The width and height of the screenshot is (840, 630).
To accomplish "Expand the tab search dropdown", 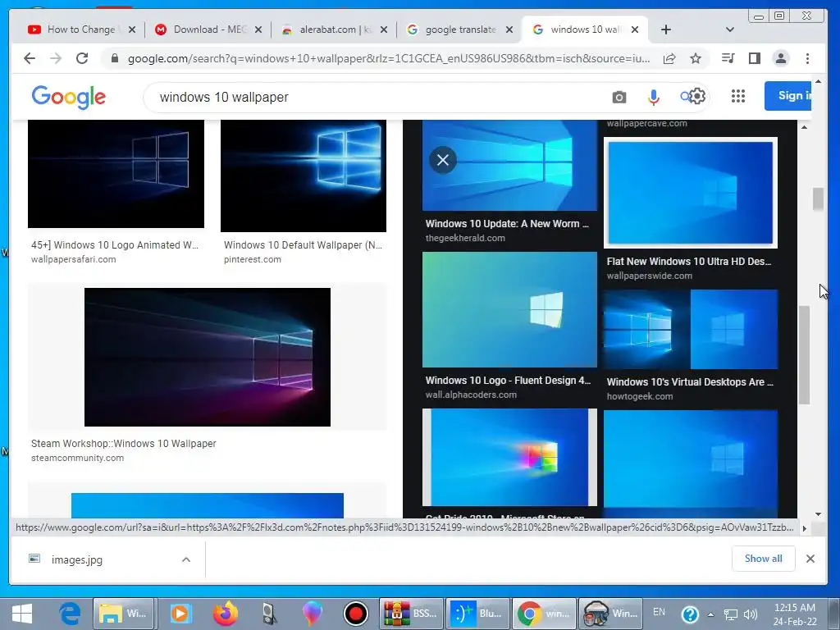I will coord(729,30).
